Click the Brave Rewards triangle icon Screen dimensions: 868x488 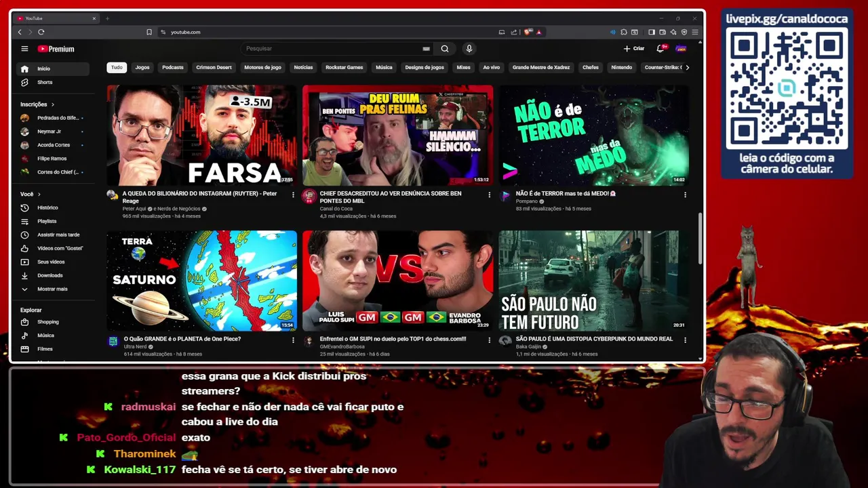point(539,32)
